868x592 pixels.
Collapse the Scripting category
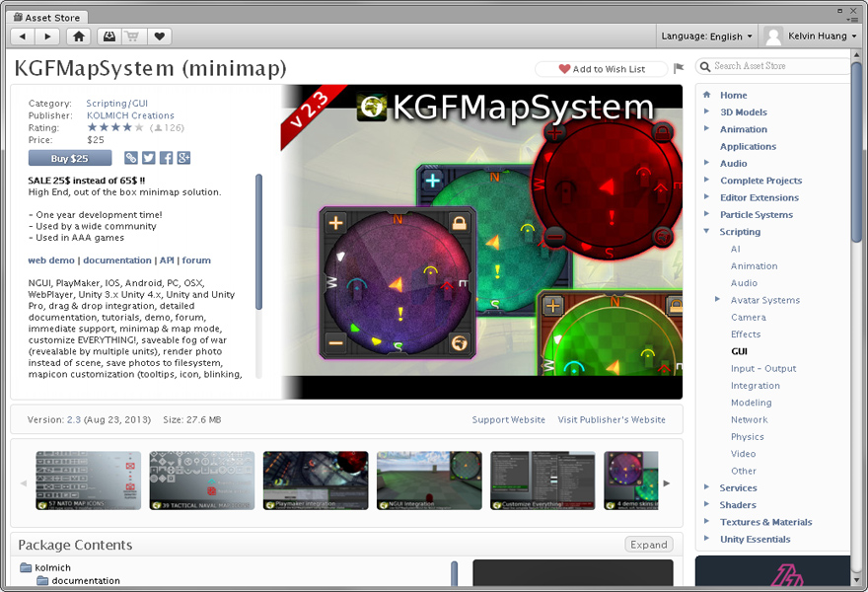click(706, 232)
